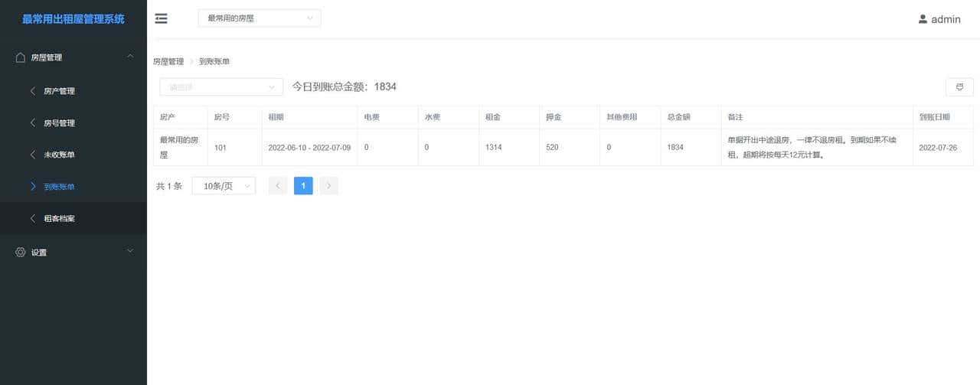Click the 房屋管理 breadcrumb link
Viewport: 980px width, 385px height.
pos(168,61)
